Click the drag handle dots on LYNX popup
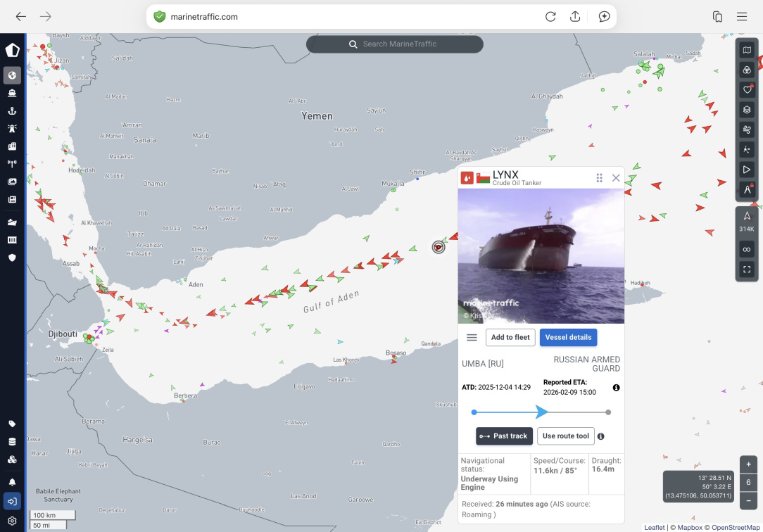Screen dimensions: 763x532 (600, 178)
